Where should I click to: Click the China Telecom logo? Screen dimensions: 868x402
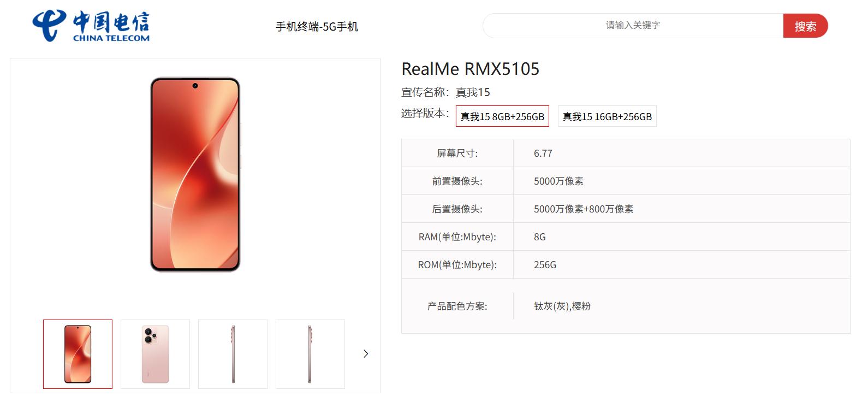pyautogui.click(x=91, y=26)
